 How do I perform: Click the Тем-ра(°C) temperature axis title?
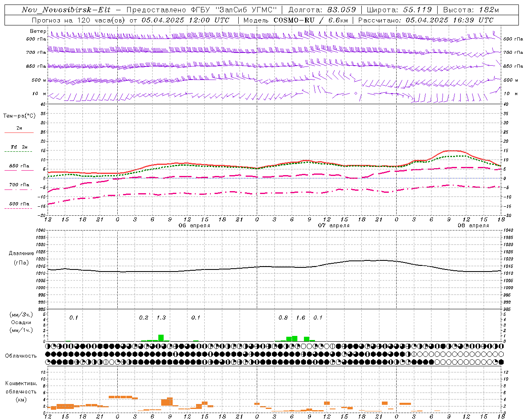point(19,116)
